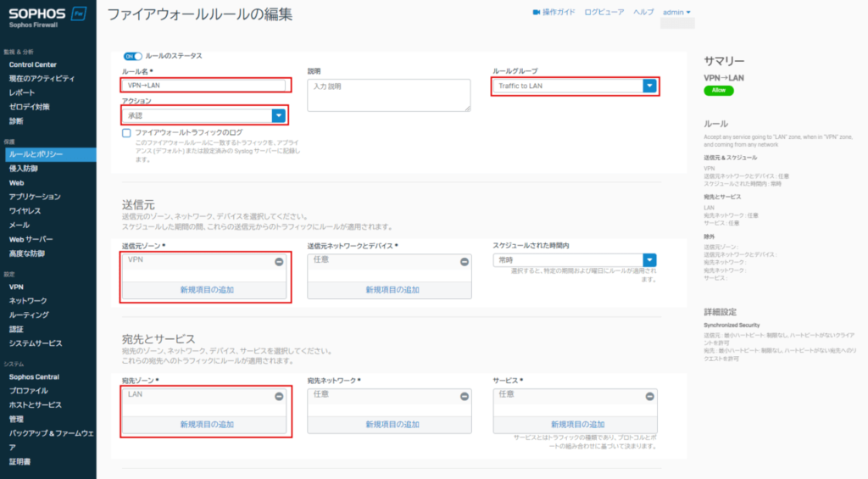Image resolution: width=868 pixels, height=479 pixels.
Task: Select LAN entry in destination zone box
Action: pos(135,394)
